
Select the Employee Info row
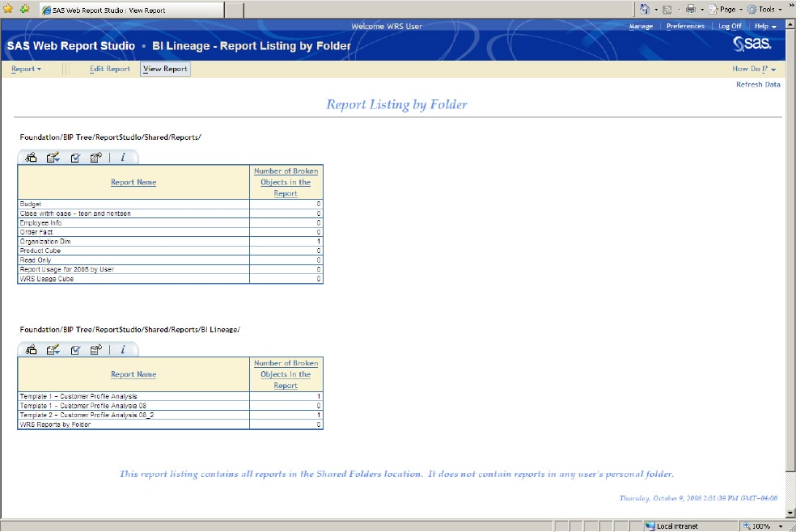point(170,222)
